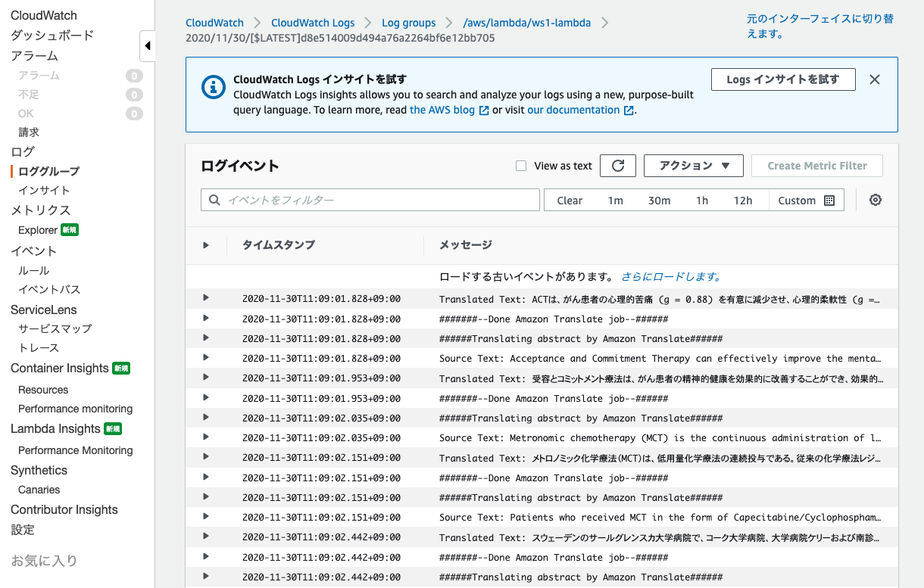Open the AWS blog link
This screenshot has width=924, height=588.
click(x=448, y=110)
